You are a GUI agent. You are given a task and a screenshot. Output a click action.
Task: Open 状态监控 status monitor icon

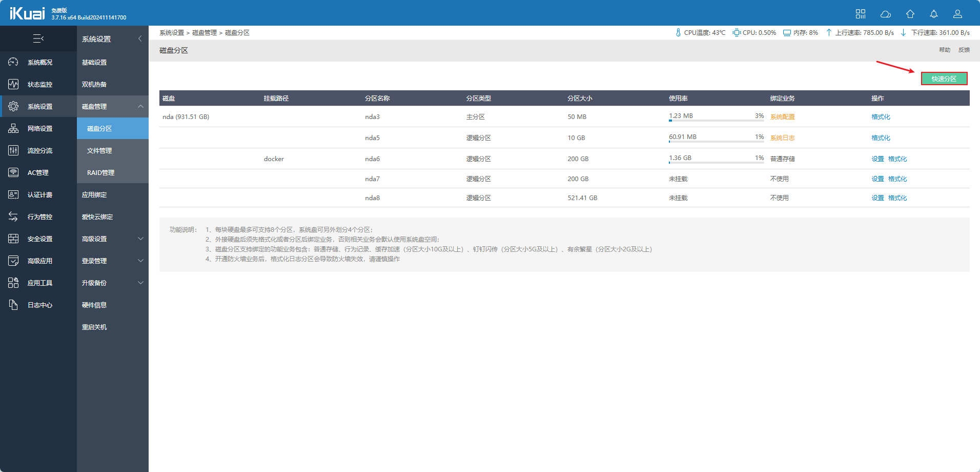tap(13, 84)
